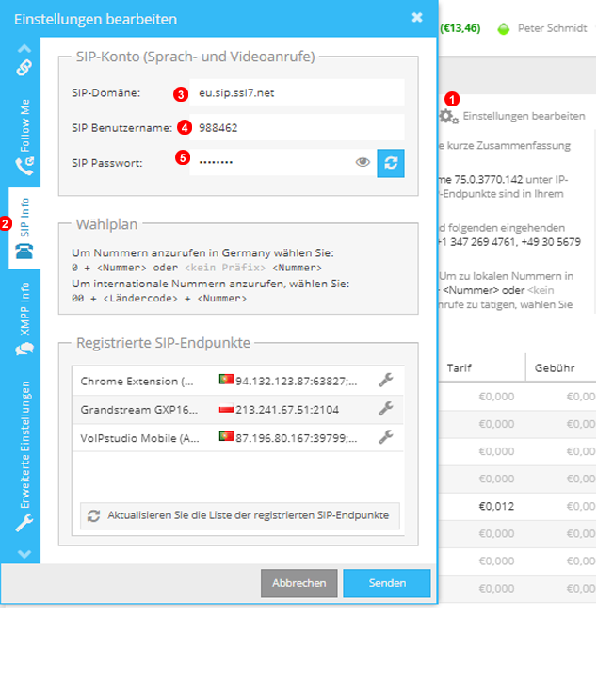
Task: Click Poland flag beside 213.241.67.51
Action: 226,408
